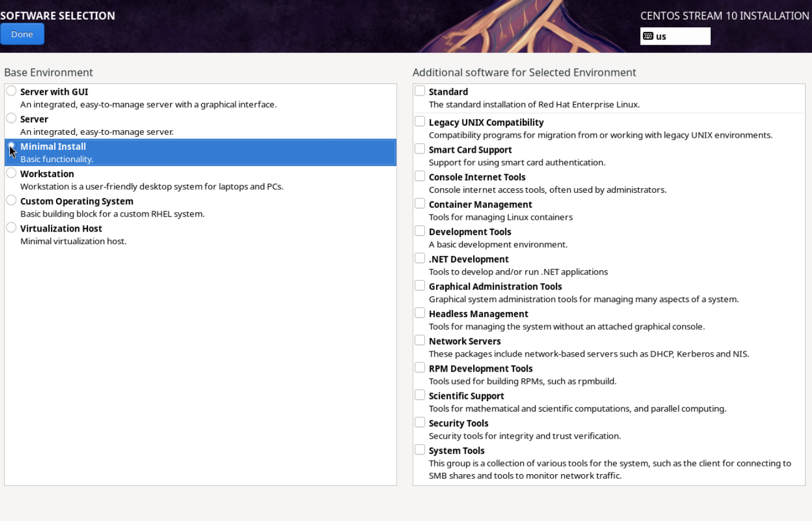Click the 'Network Servers' group label
The image size is (812, 521).
point(465,342)
